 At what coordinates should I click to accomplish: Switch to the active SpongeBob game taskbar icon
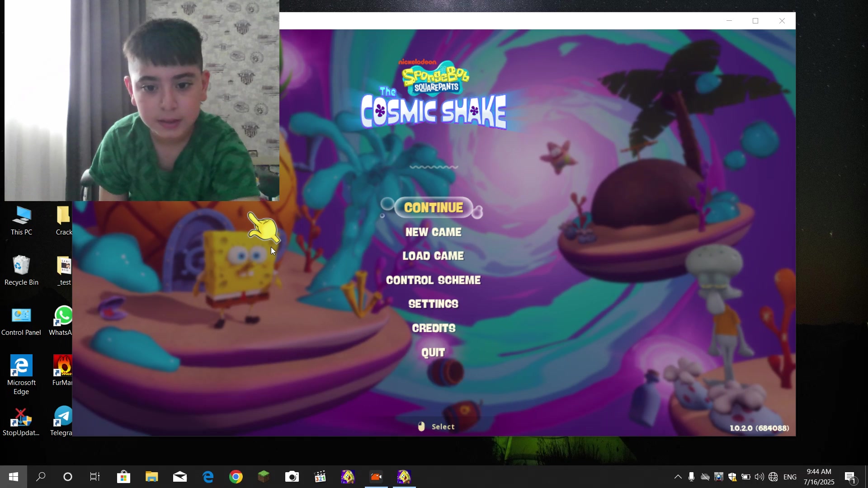[404, 477]
